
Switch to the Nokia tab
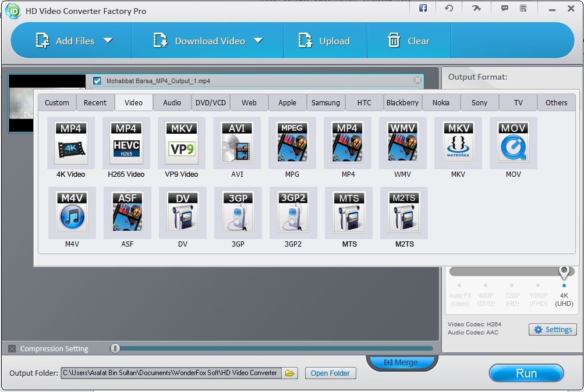pyautogui.click(x=441, y=102)
